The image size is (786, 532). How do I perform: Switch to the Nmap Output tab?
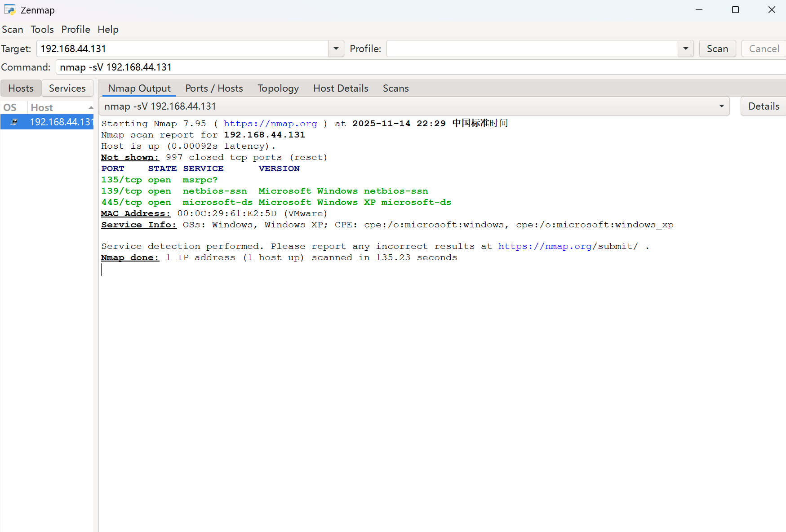click(x=139, y=88)
